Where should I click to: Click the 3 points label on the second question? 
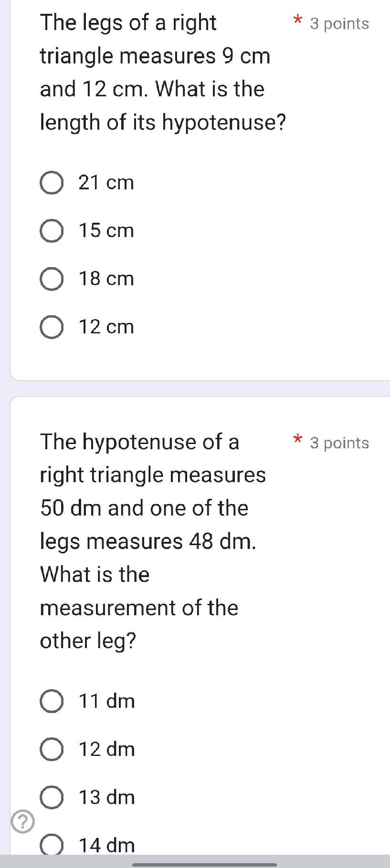pyautogui.click(x=339, y=443)
